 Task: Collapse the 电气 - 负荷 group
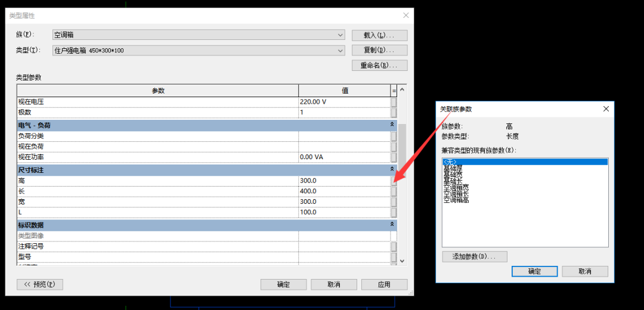point(392,125)
